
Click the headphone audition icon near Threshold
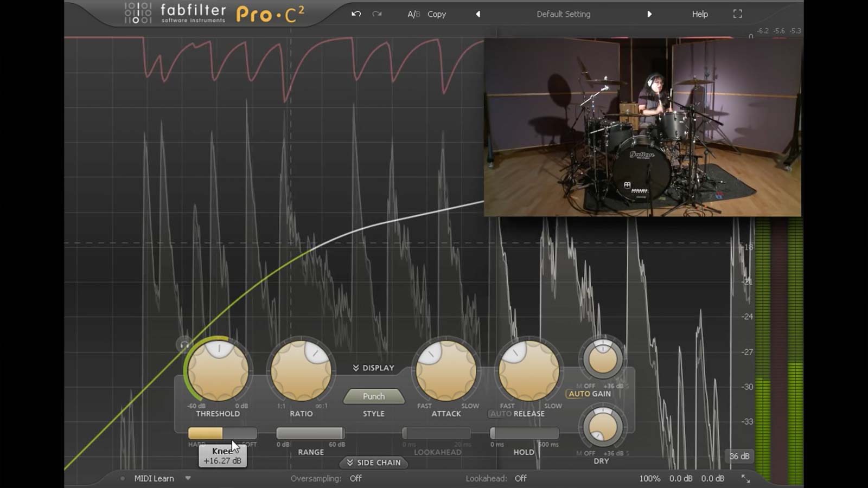pos(184,345)
